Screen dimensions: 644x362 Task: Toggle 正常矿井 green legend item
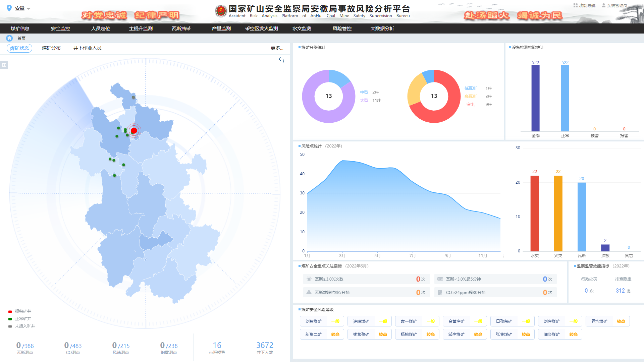pyautogui.click(x=19, y=319)
